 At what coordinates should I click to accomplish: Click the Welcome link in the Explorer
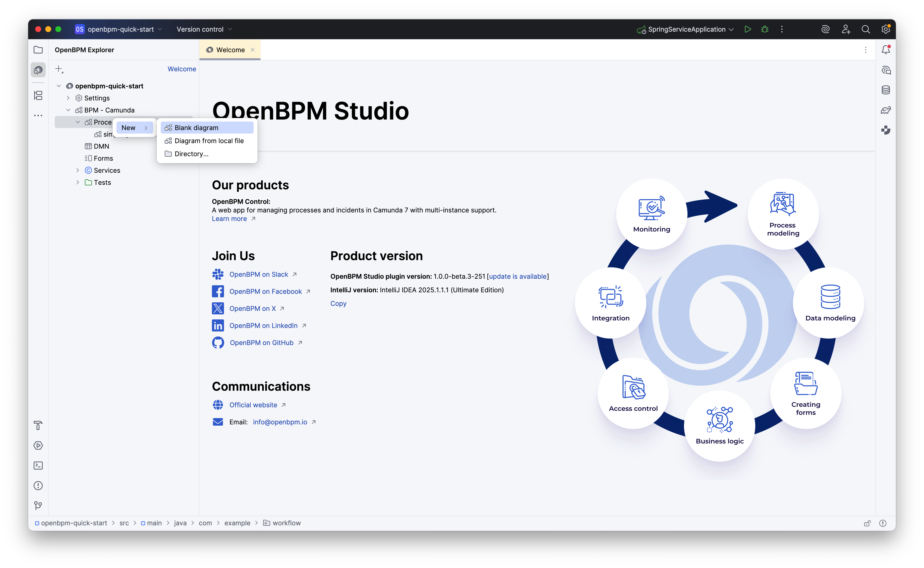point(182,69)
